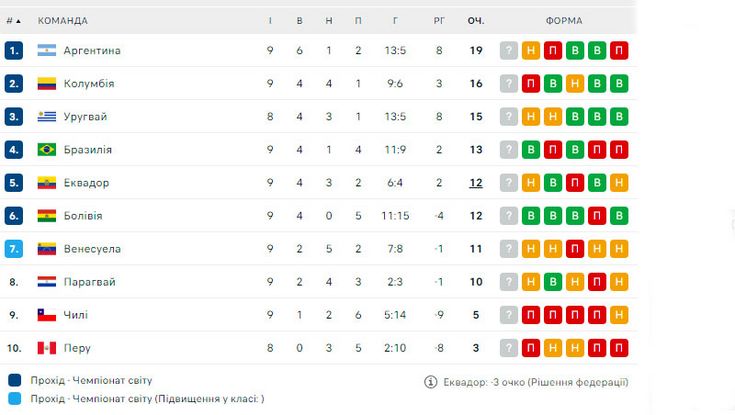This screenshot has width=735, height=415.
Task: Open the Парагвай team link
Action: click(90, 282)
